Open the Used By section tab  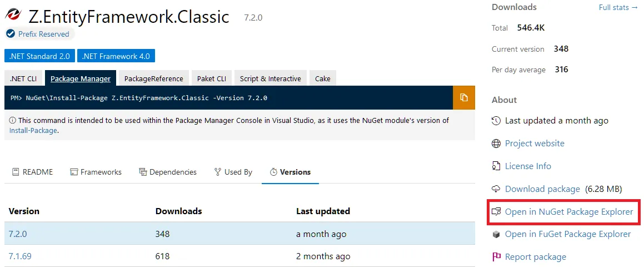pyautogui.click(x=233, y=172)
